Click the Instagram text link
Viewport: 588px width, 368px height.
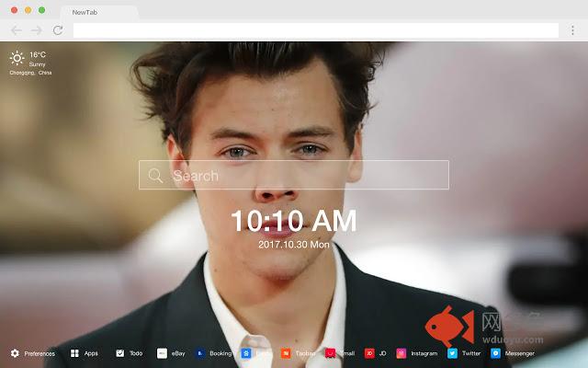click(x=424, y=353)
